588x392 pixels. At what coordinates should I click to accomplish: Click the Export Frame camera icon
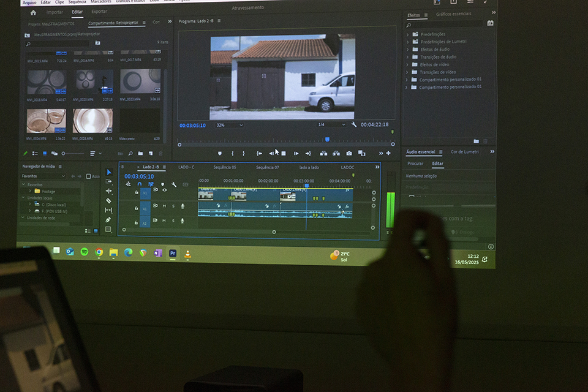point(349,153)
